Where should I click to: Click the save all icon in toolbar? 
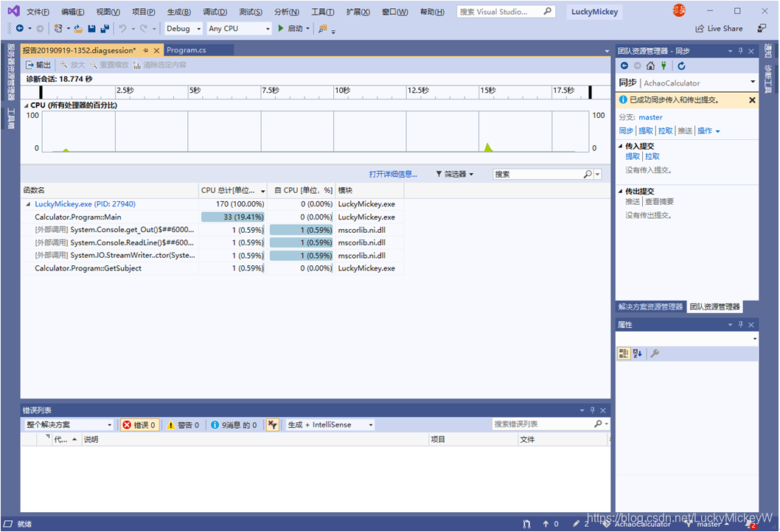pos(105,29)
